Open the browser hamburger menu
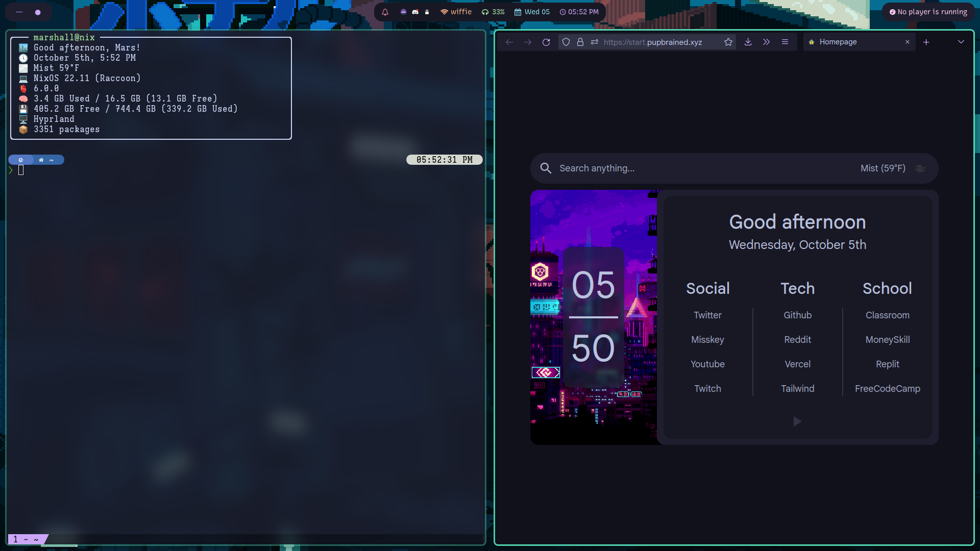Screen dimensions: 980x551 (x=785, y=42)
